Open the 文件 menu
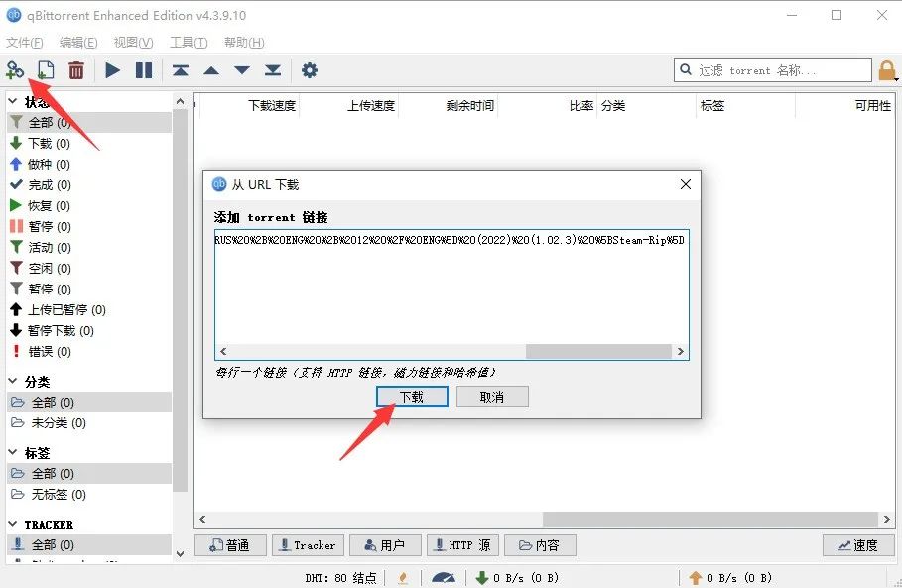 (x=24, y=42)
